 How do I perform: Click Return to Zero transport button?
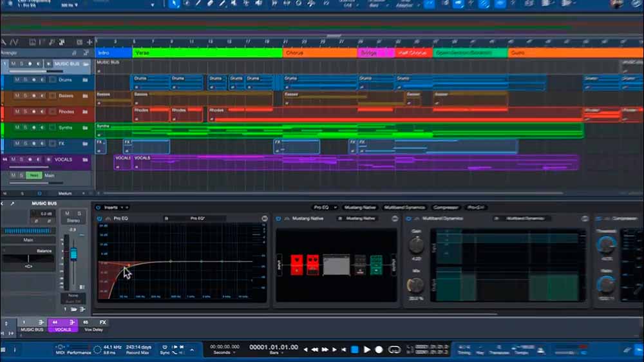tap(344, 350)
